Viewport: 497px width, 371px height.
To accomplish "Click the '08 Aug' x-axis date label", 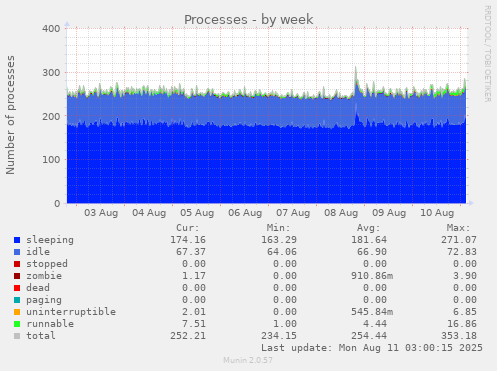I will point(341,213).
